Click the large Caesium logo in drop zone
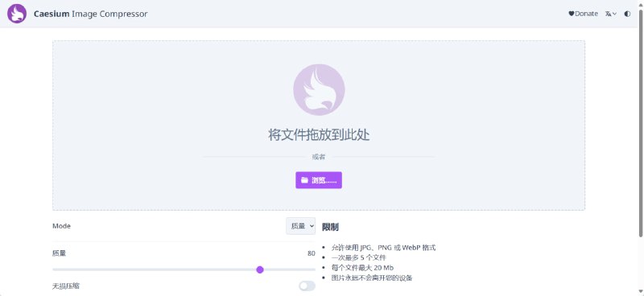 [319, 89]
